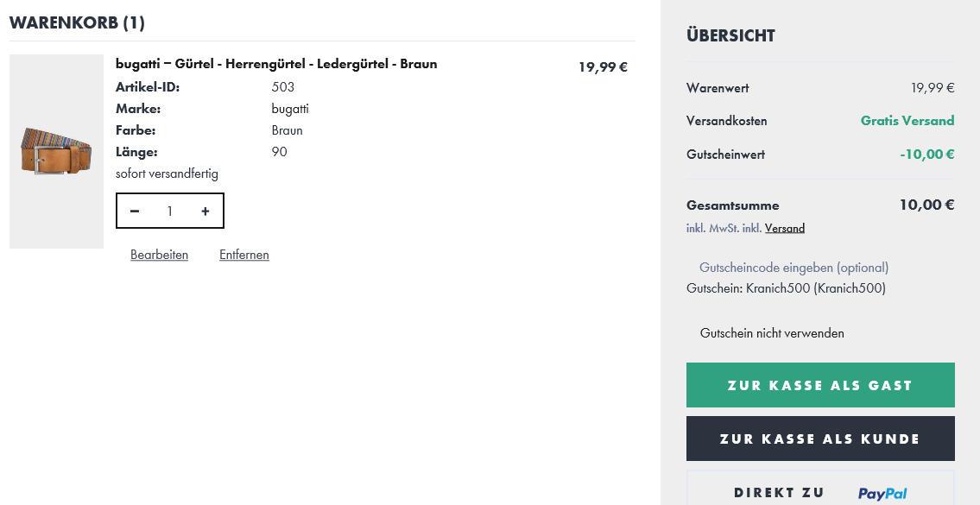Remove the belt via Entfernen
This screenshot has width=980, height=505.
(244, 255)
